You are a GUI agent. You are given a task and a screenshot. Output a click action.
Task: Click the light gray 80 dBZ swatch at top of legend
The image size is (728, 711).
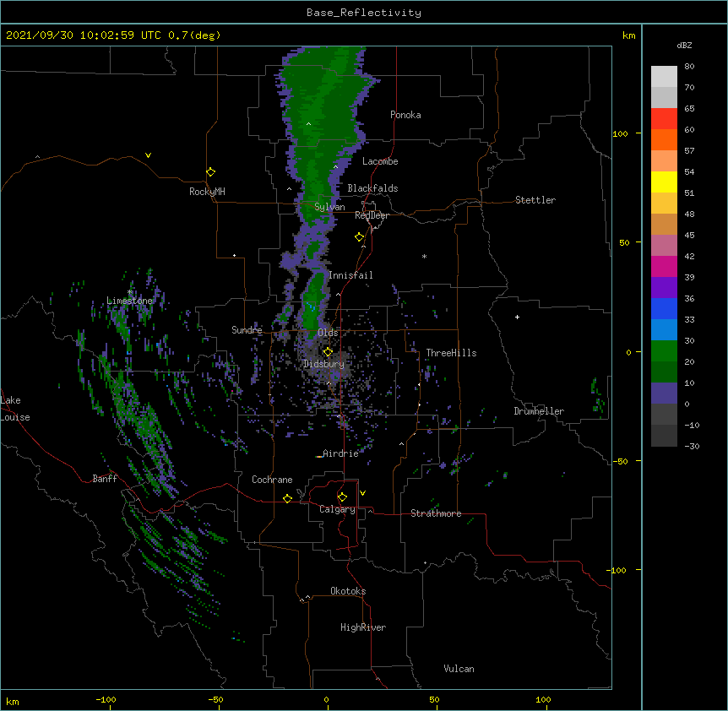tap(664, 76)
